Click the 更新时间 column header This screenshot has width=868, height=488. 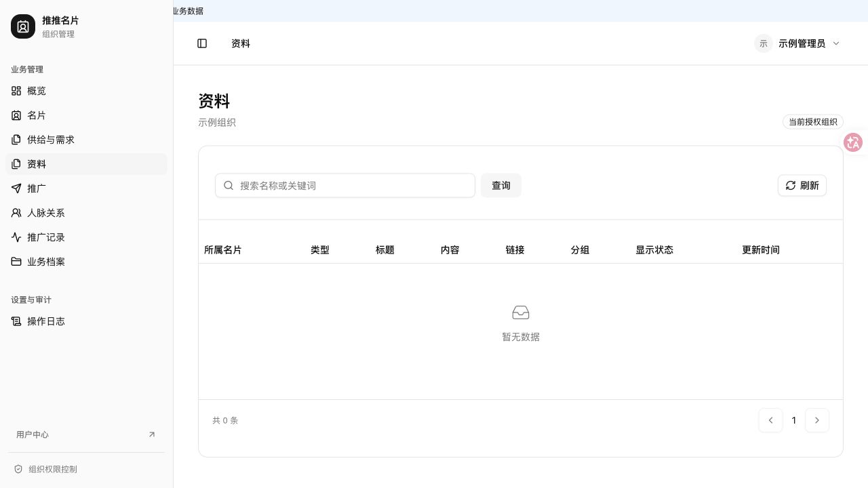click(x=761, y=250)
